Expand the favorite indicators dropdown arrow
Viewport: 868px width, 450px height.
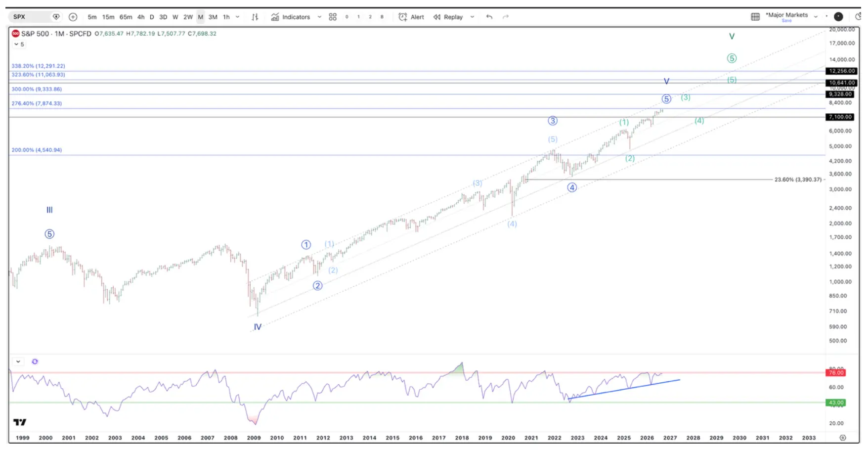[319, 17]
